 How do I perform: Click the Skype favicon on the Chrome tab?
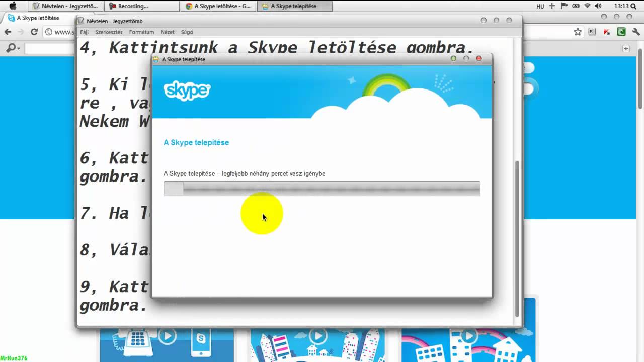point(11,18)
